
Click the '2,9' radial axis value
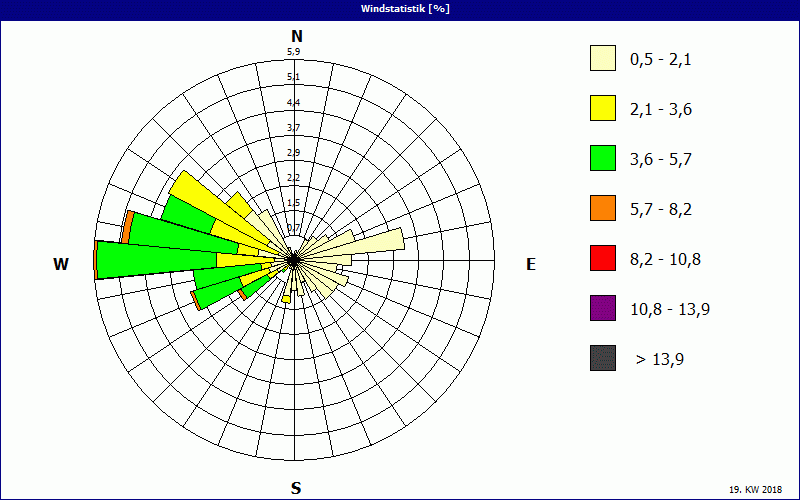tap(293, 153)
